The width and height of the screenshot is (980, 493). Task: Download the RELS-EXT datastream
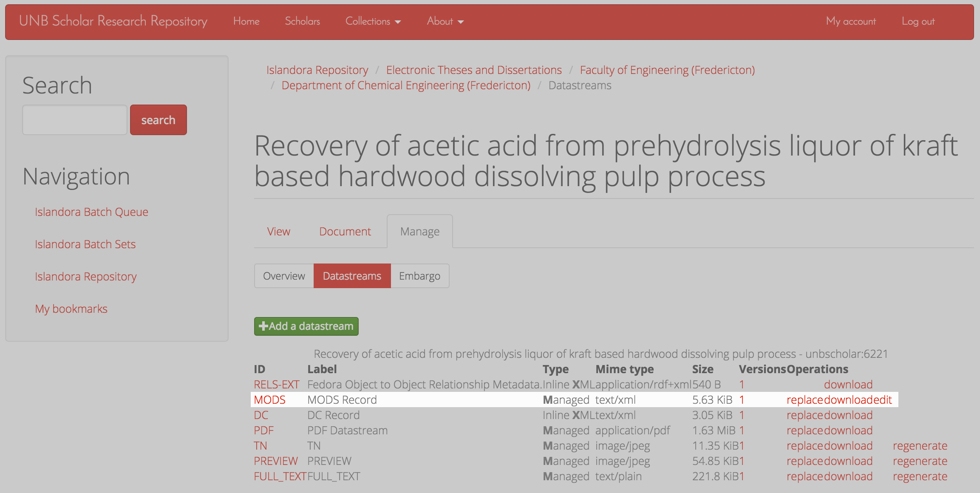[848, 385]
